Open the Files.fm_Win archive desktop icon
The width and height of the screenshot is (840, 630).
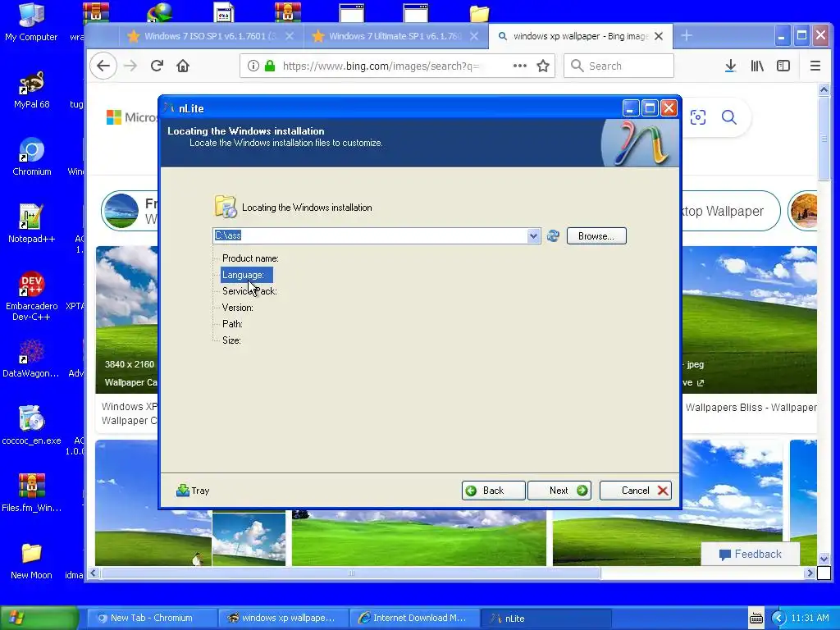(31, 493)
